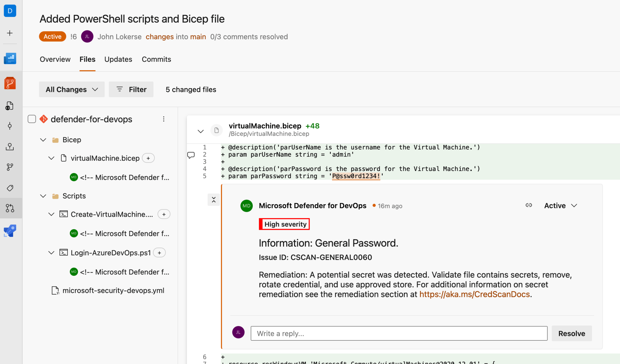This screenshot has width=620, height=364.
Task: Click the comment bubble beside line 2
Action: point(191,155)
